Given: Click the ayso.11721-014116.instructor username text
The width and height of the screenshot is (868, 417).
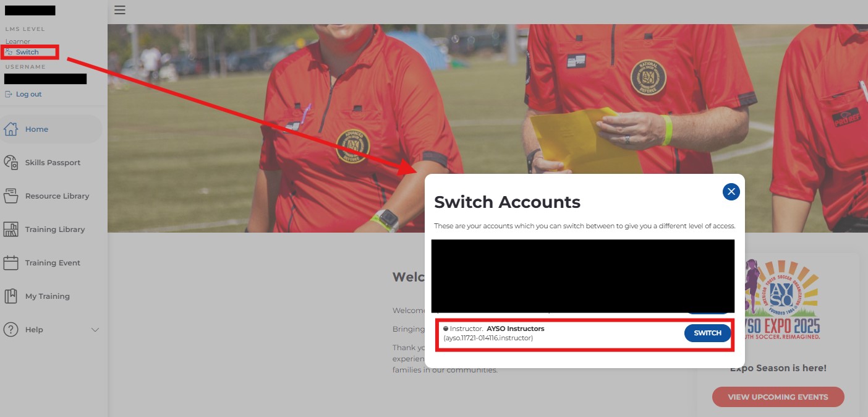Looking at the screenshot, I should tap(488, 338).
